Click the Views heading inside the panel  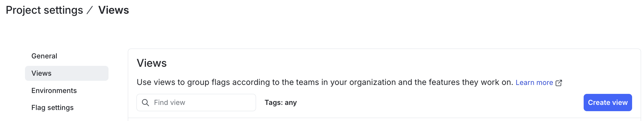point(152,63)
